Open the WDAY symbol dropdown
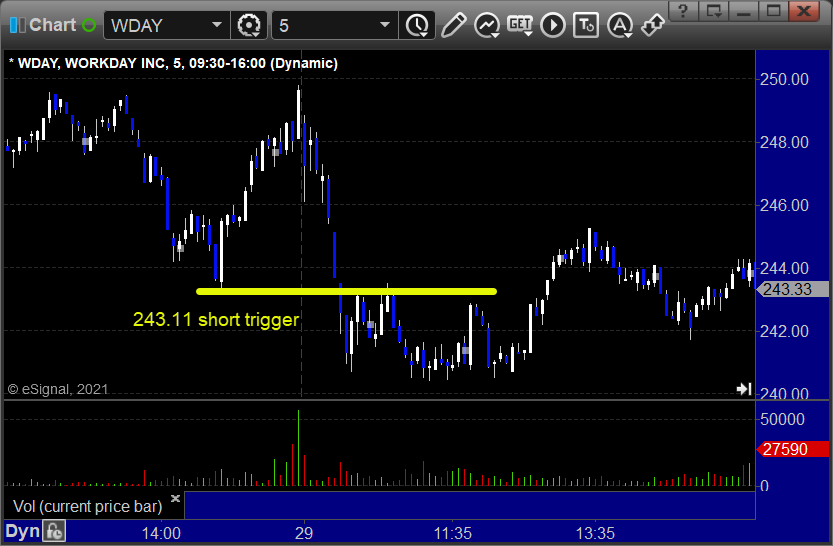The width and height of the screenshot is (833, 546). tap(217, 25)
